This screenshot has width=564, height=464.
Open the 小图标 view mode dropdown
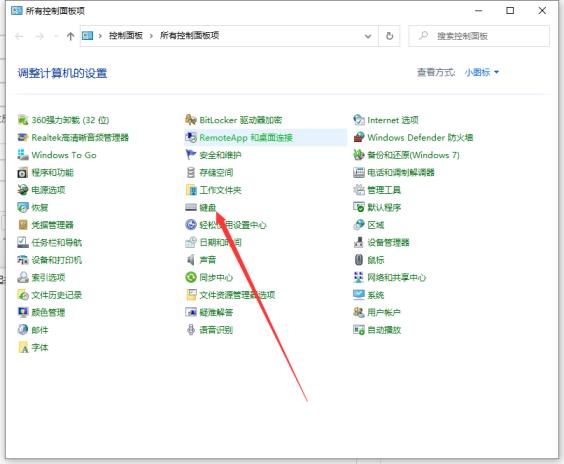pos(482,72)
